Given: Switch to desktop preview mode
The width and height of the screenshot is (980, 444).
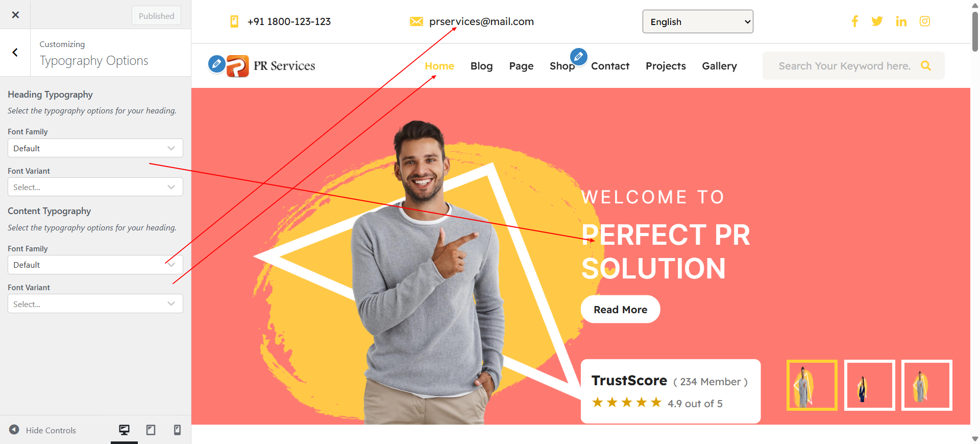Looking at the screenshot, I should tap(124, 430).
